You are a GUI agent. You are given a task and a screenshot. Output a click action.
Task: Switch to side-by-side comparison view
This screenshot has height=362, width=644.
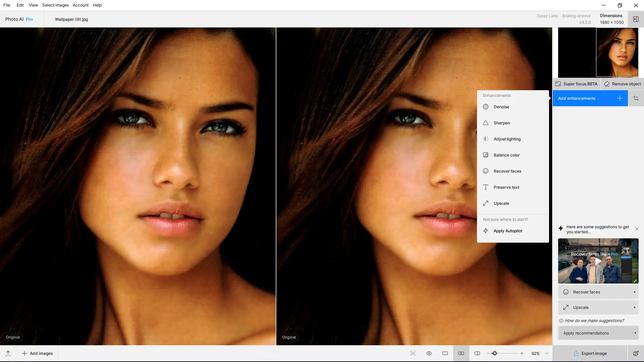click(x=461, y=353)
